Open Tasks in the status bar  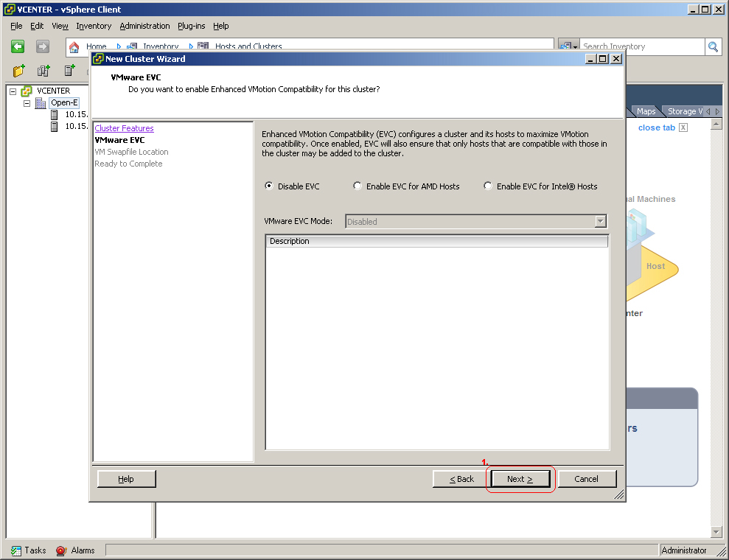point(28,550)
